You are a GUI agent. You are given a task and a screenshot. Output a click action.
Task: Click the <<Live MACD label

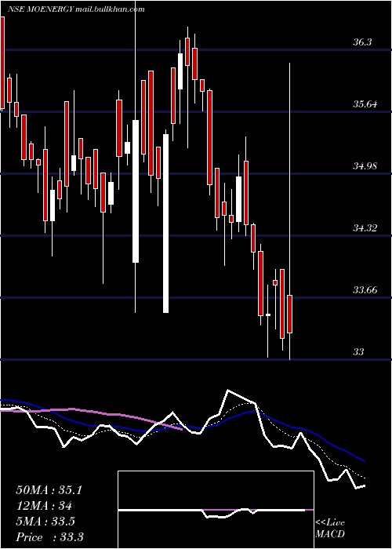pyautogui.click(x=330, y=529)
